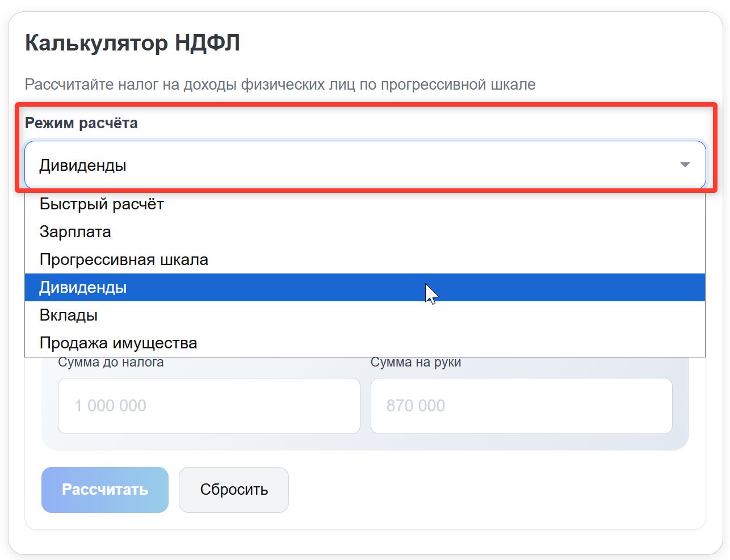The height and width of the screenshot is (560, 730).
Task: Focus the Сумма до налога field
Action: 209,406
